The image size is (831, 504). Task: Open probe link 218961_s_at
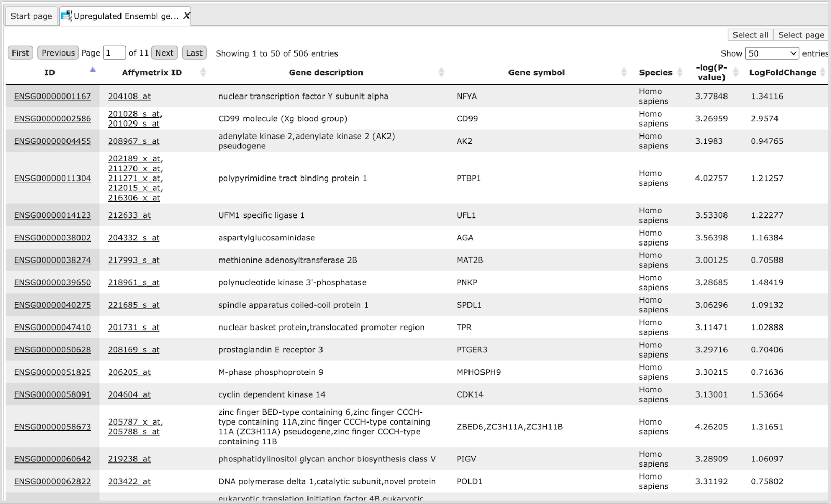click(x=134, y=282)
